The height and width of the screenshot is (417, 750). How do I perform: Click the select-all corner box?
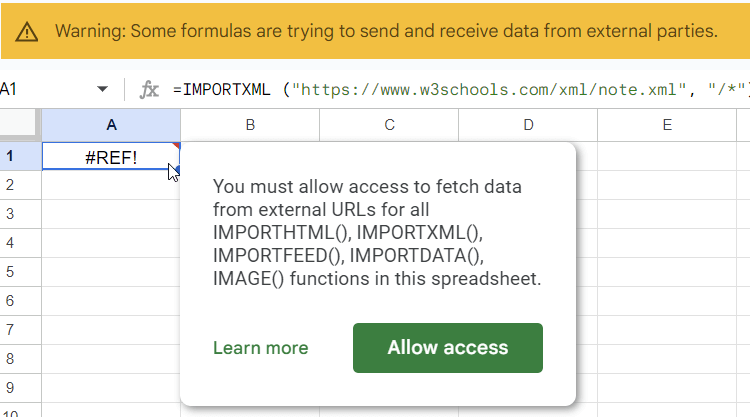click(x=20, y=125)
